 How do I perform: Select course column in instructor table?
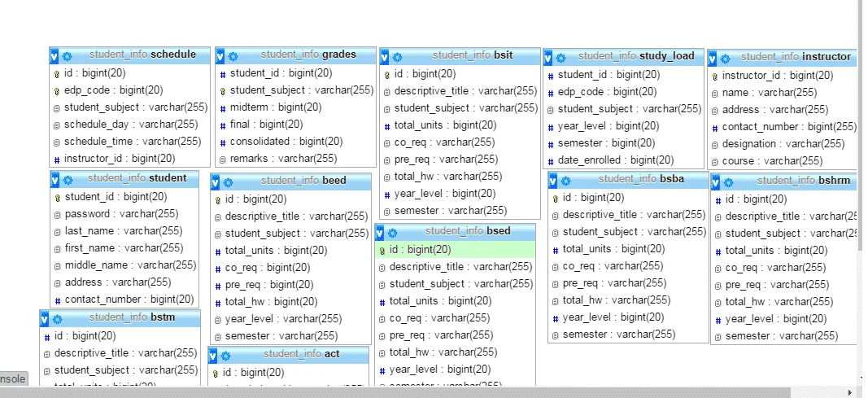(783, 161)
